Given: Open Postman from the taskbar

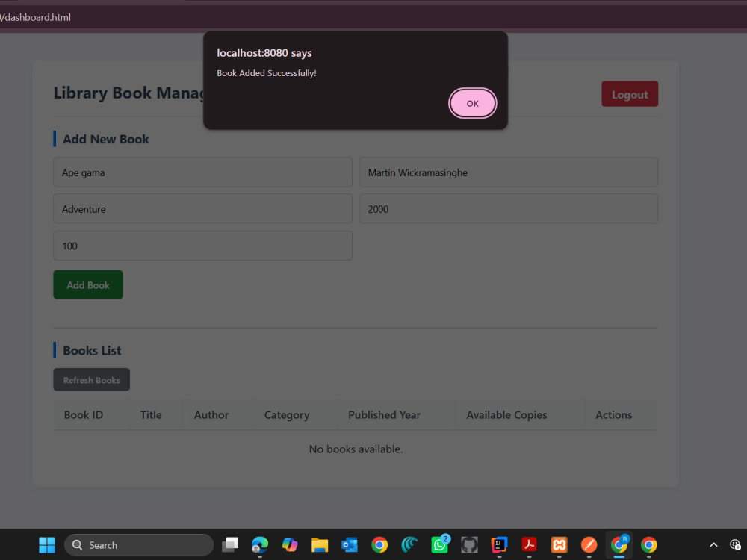Looking at the screenshot, I should coord(589,545).
